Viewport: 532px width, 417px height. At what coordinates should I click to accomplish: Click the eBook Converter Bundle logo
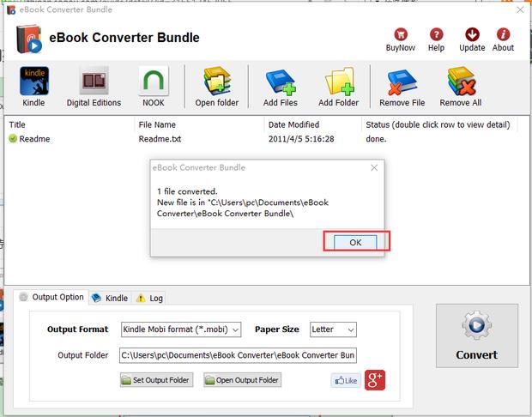coord(29,39)
